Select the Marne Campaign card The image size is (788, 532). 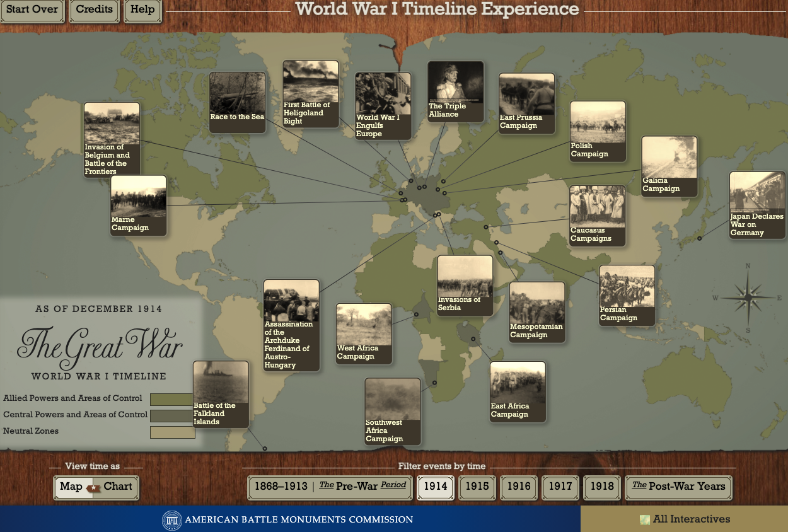(x=139, y=205)
